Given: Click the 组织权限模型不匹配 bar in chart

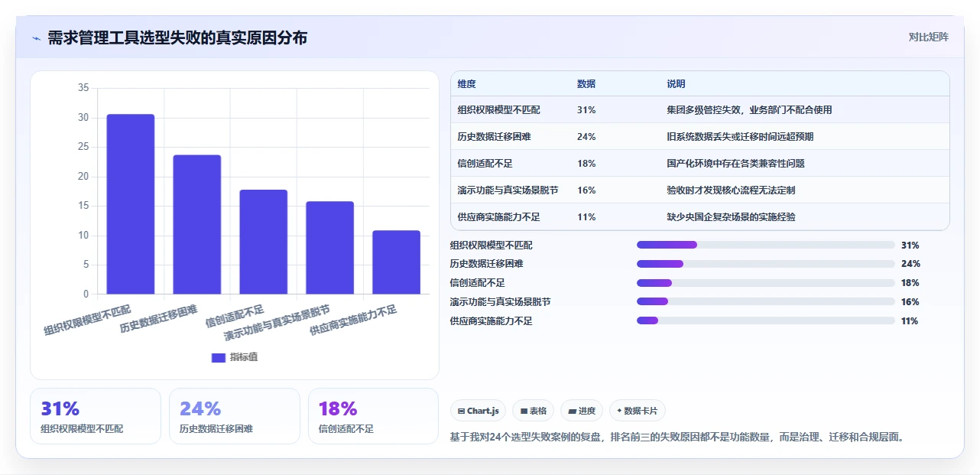Looking at the screenshot, I should [x=131, y=204].
